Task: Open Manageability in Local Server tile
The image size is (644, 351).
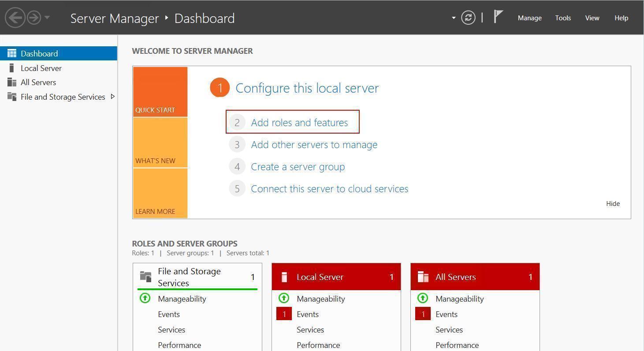Action: click(321, 299)
